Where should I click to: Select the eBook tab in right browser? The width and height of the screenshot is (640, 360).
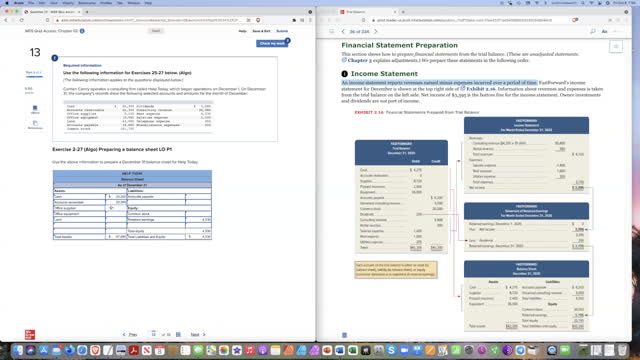point(369,12)
